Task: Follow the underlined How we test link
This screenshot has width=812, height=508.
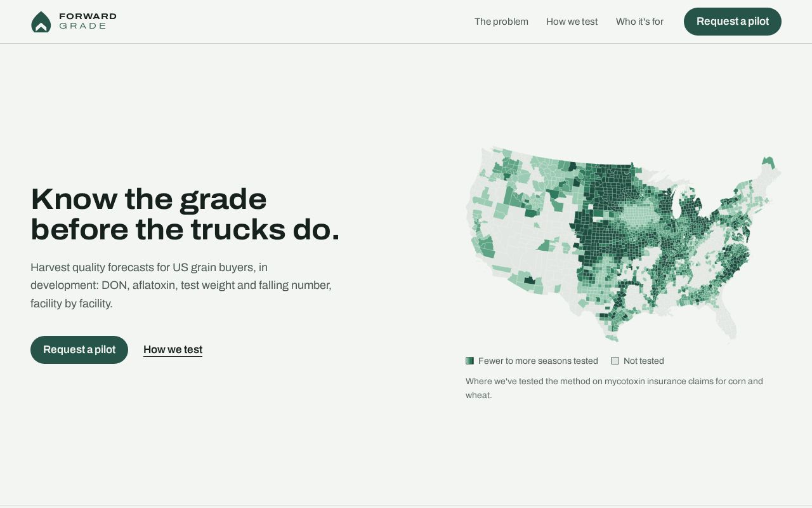Action: pyautogui.click(x=173, y=350)
